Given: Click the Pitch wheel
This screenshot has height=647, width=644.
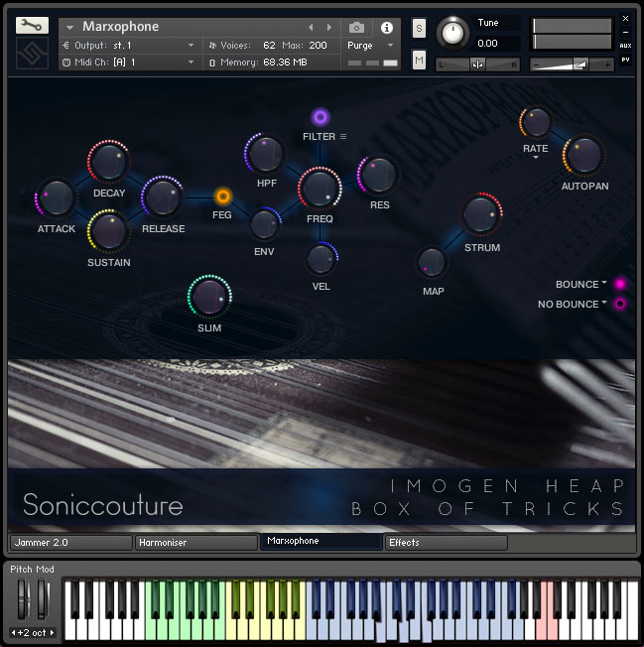Looking at the screenshot, I should click(22, 599).
